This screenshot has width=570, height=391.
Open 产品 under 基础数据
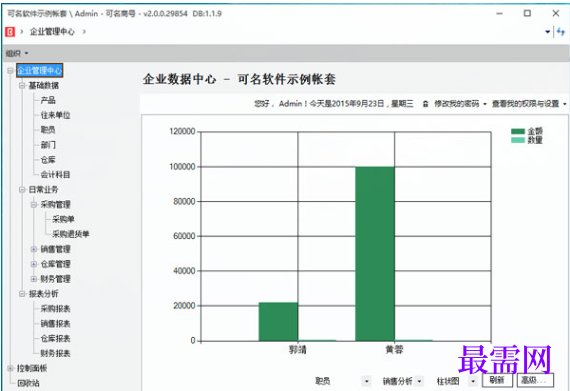48,100
